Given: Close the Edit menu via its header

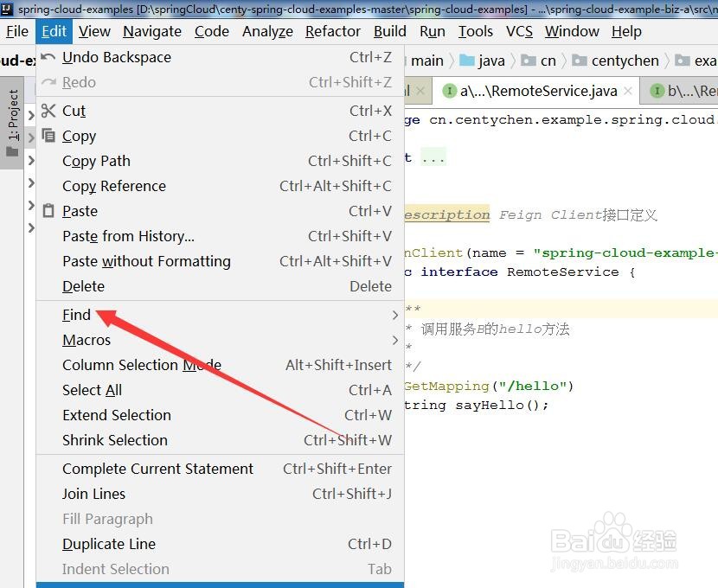Looking at the screenshot, I should tap(54, 31).
